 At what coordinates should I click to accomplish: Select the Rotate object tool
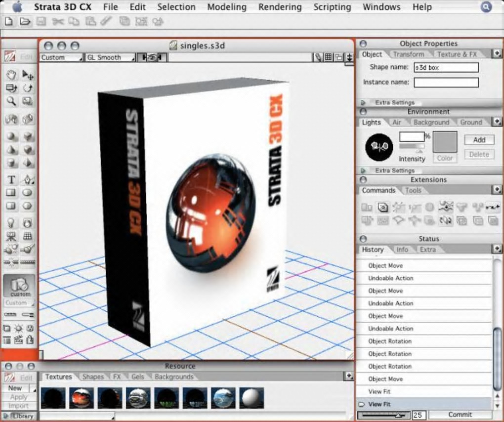pos(28,88)
